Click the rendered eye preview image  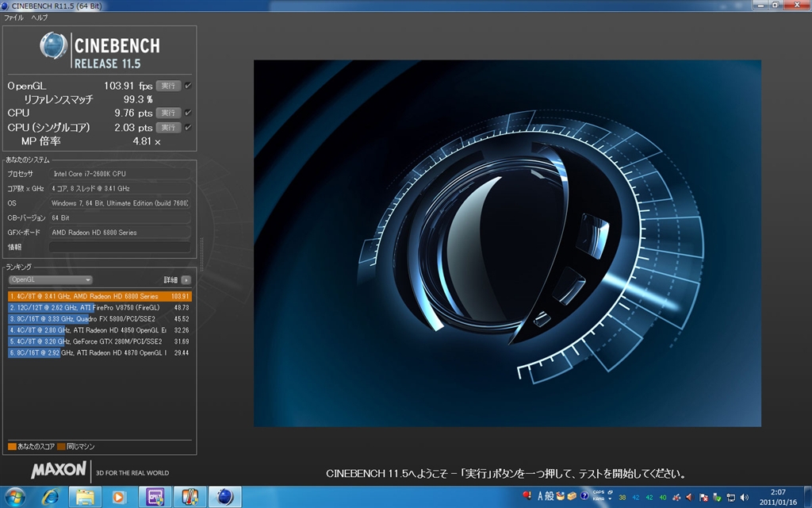507,243
